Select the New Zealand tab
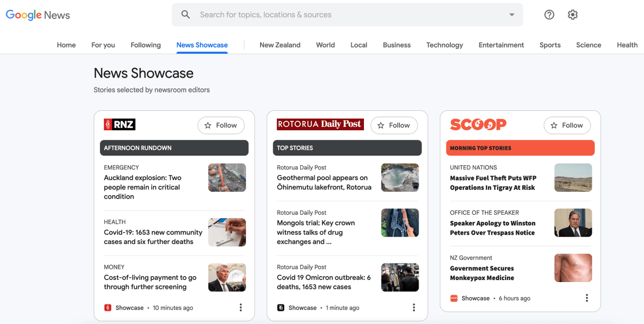Viewport: 644px width, 324px height. click(x=280, y=45)
